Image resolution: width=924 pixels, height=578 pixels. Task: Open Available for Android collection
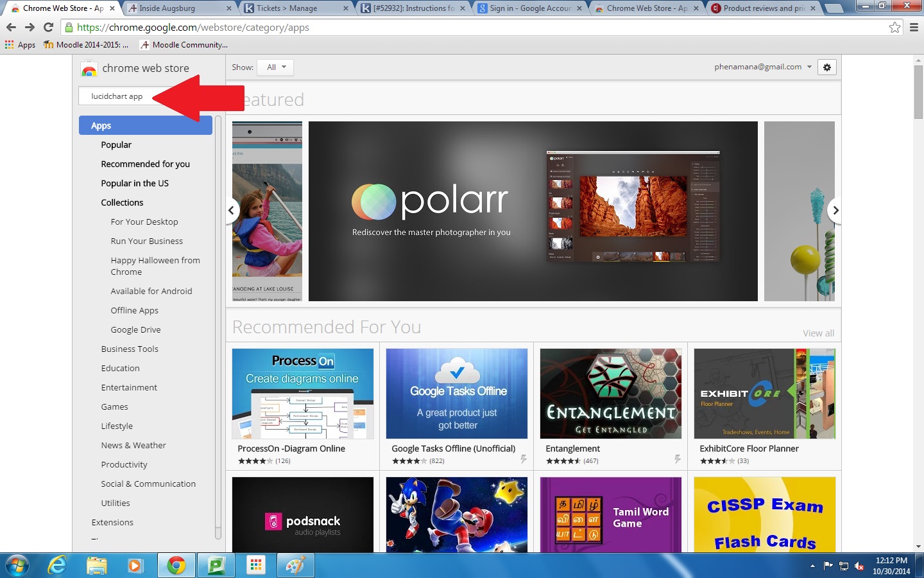(x=151, y=292)
